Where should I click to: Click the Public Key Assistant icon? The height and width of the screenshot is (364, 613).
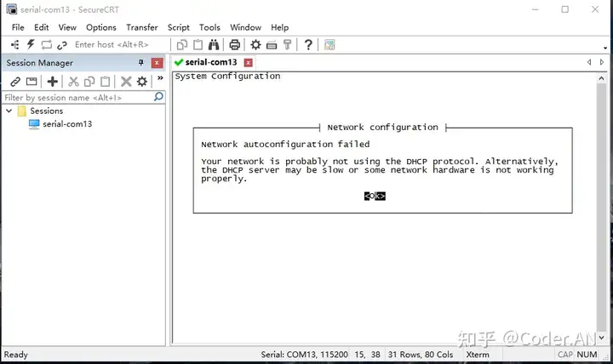point(288,44)
